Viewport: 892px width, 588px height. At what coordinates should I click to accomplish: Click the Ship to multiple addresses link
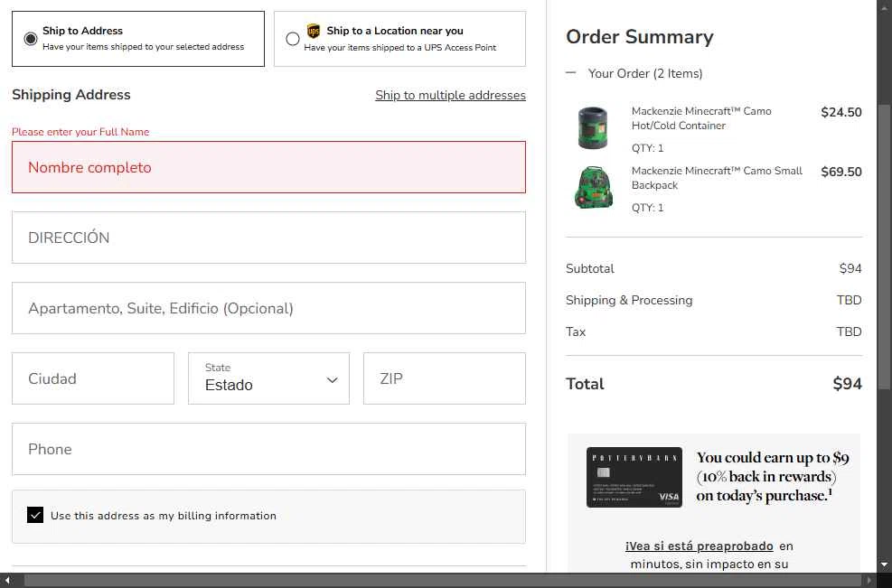[x=450, y=95]
